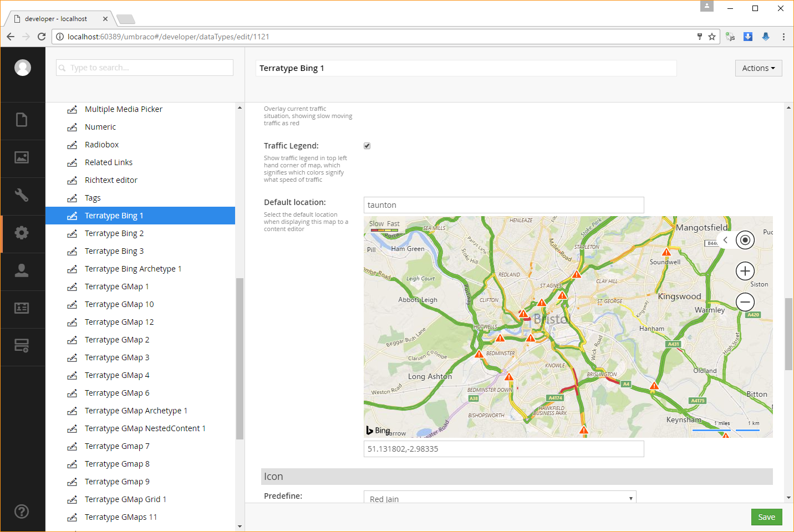Open the Settings wrench section
794x532 pixels.
pyautogui.click(x=22, y=195)
